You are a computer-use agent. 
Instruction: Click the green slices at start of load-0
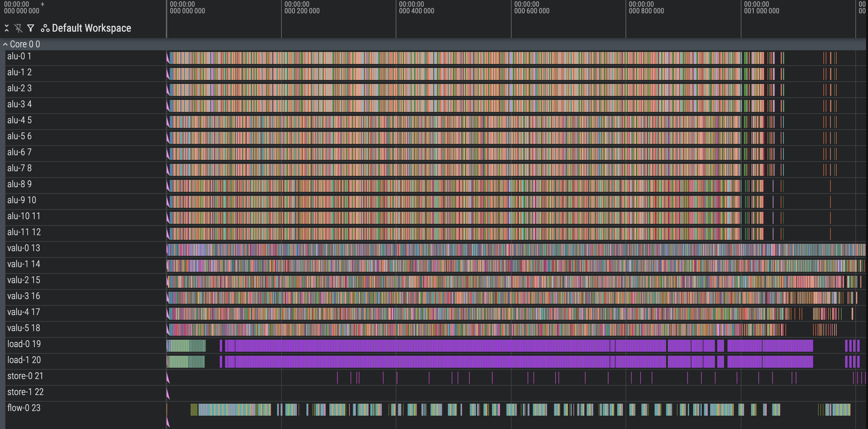pyautogui.click(x=186, y=346)
